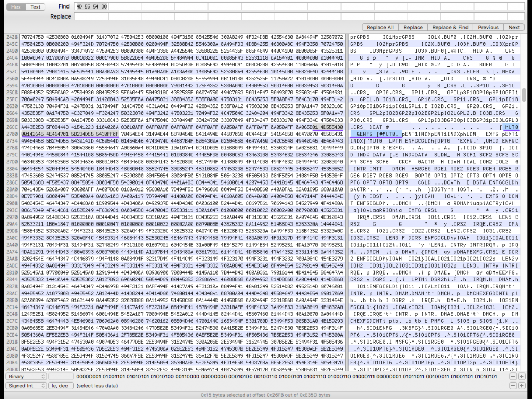Select line offset 286C
The image size is (532, 399).
coord(12,182)
